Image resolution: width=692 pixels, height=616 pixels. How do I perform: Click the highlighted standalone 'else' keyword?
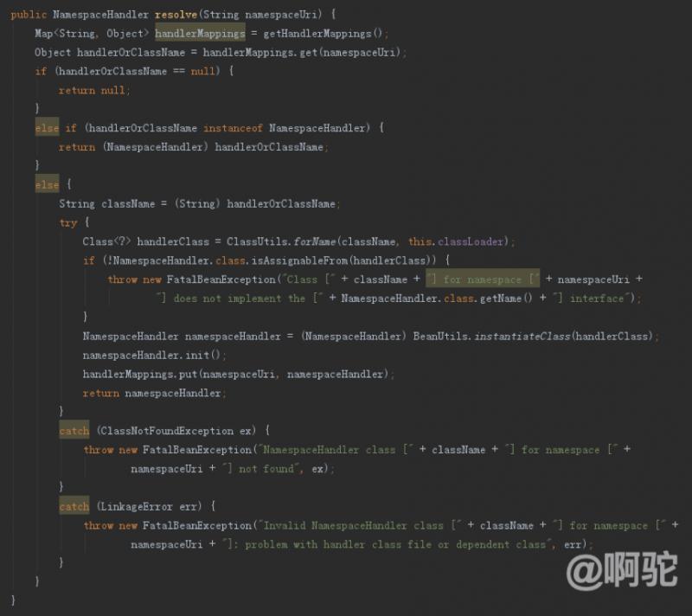tap(47, 184)
